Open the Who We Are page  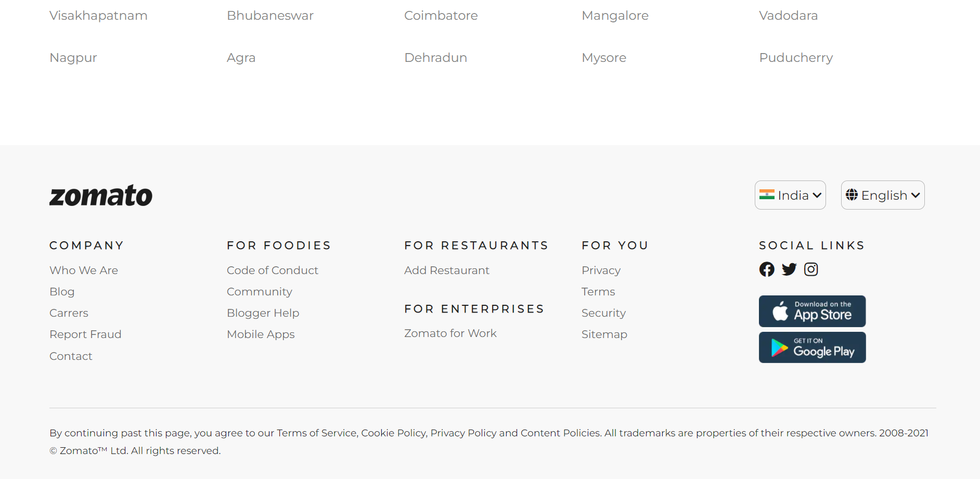click(x=84, y=270)
